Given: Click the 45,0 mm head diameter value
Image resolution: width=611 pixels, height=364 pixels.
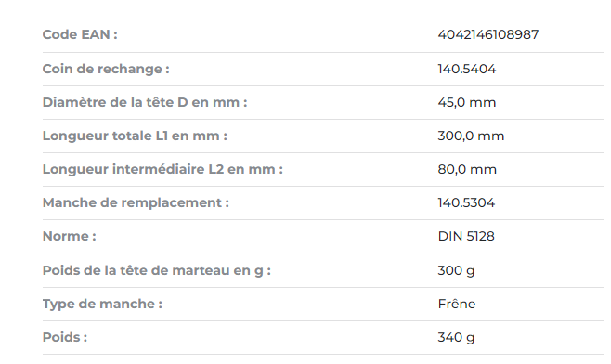Looking at the screenshot, I should coord(466,102).
